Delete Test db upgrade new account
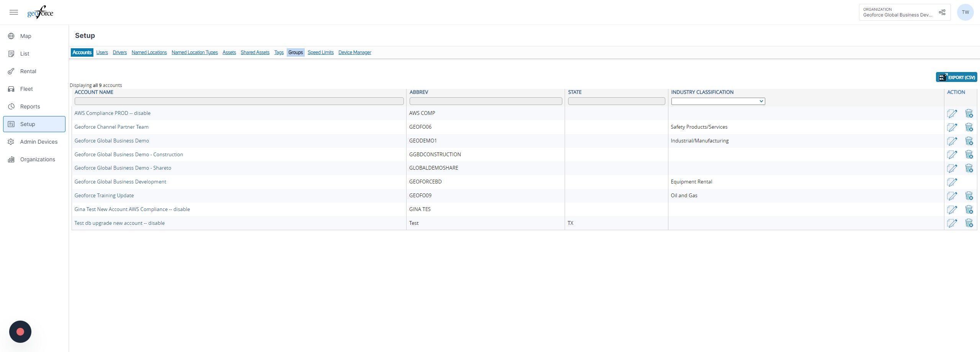Image resolution: width=980 pixels, height=352 pixels. coord(969,223)
